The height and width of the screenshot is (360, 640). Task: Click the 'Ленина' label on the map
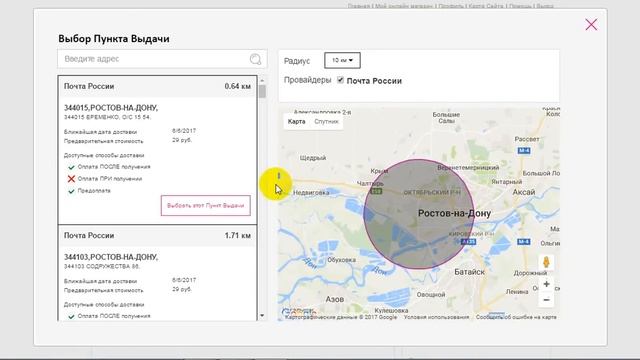pyautogui.click(x=517, y=292)
